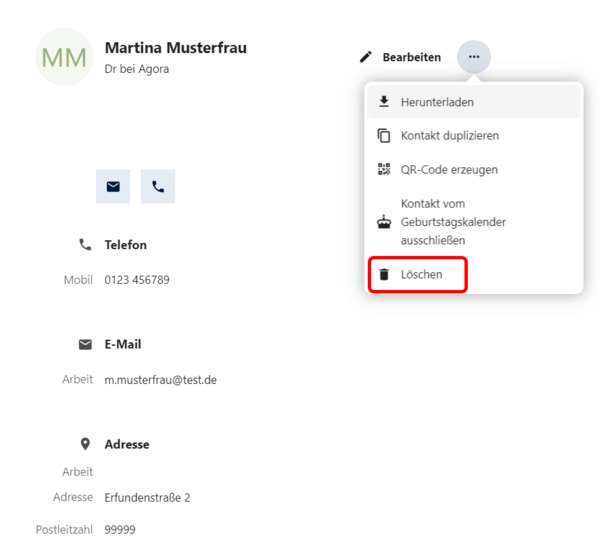
Task: Click the phone quick-action button
Action: 158,186
